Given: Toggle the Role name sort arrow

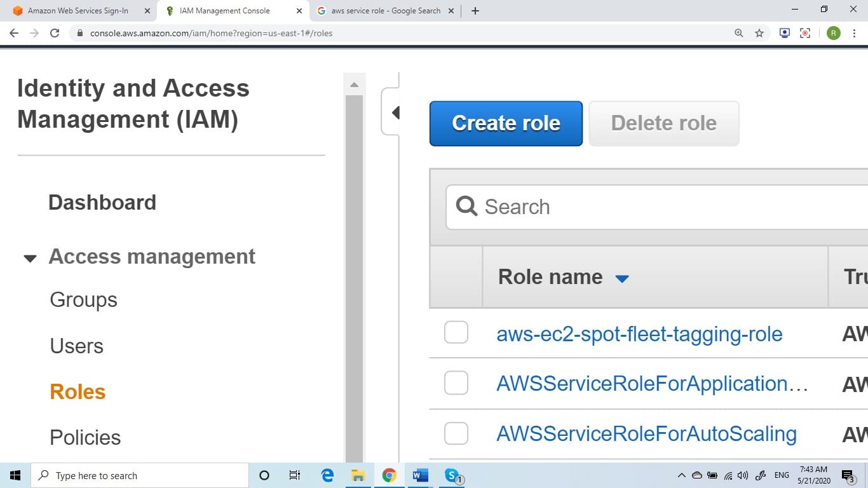Looking at the screenshot, I should [x=622, y=278].
